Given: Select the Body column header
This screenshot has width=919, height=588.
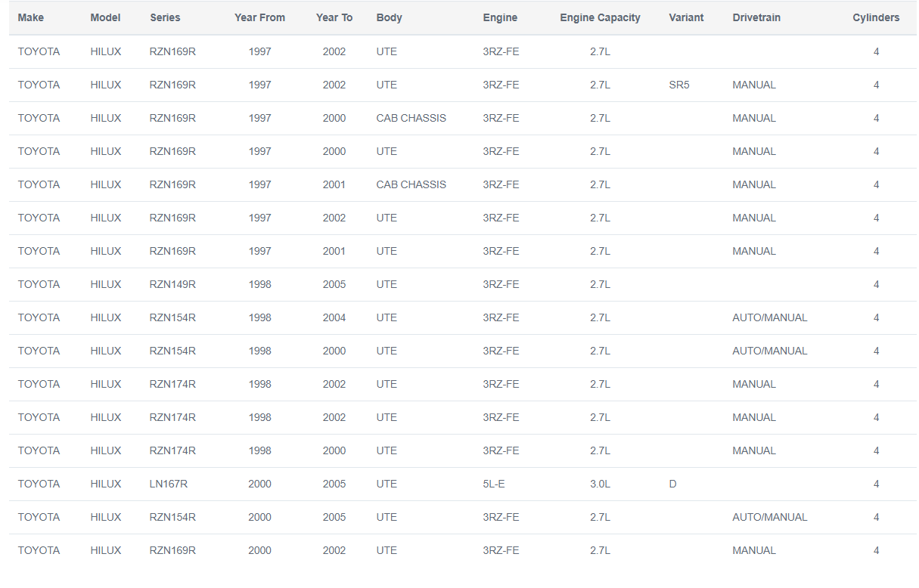Looking at the screenshot, I should coord(389,17).
